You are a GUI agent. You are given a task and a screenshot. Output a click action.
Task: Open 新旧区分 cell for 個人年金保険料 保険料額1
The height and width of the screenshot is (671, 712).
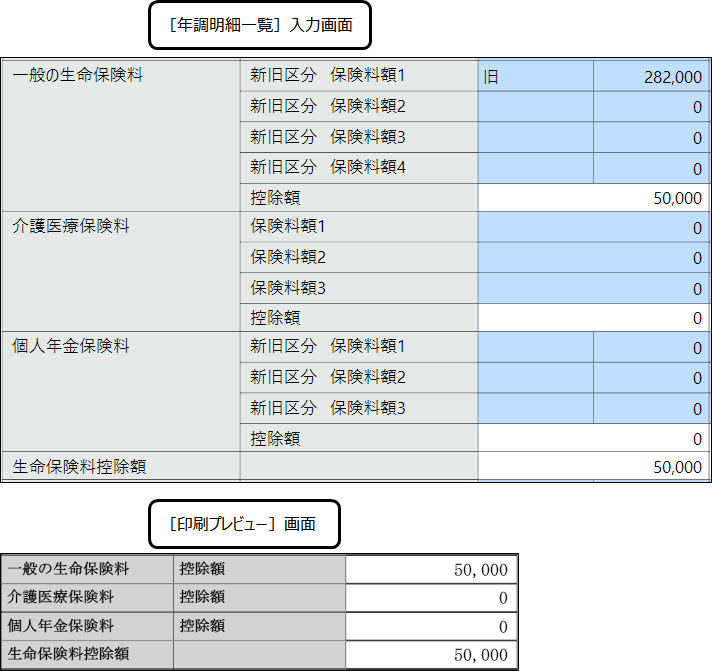pos(535,347)
